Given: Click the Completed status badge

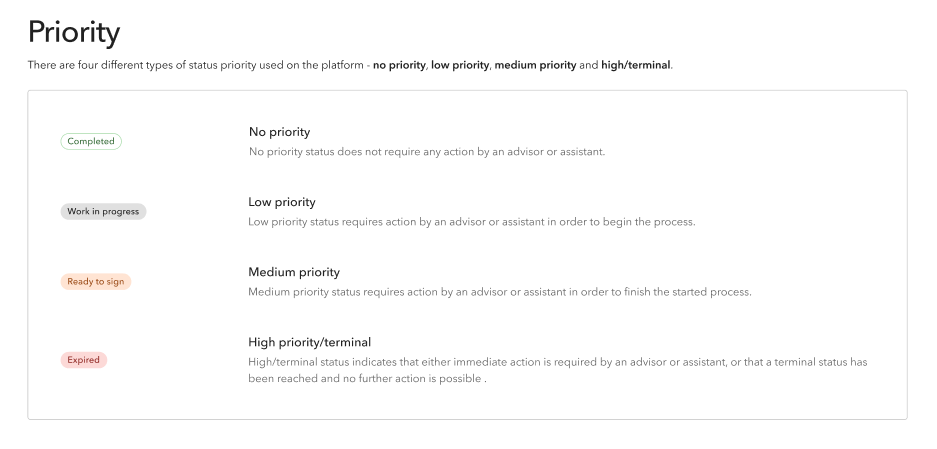Looking at the screenshot, I should pyautogui.click(x=91, y=142).
